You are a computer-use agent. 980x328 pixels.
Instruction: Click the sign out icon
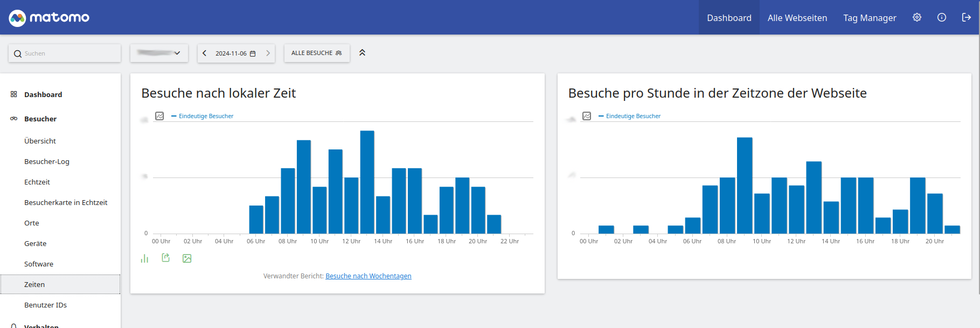click(967, 17)
